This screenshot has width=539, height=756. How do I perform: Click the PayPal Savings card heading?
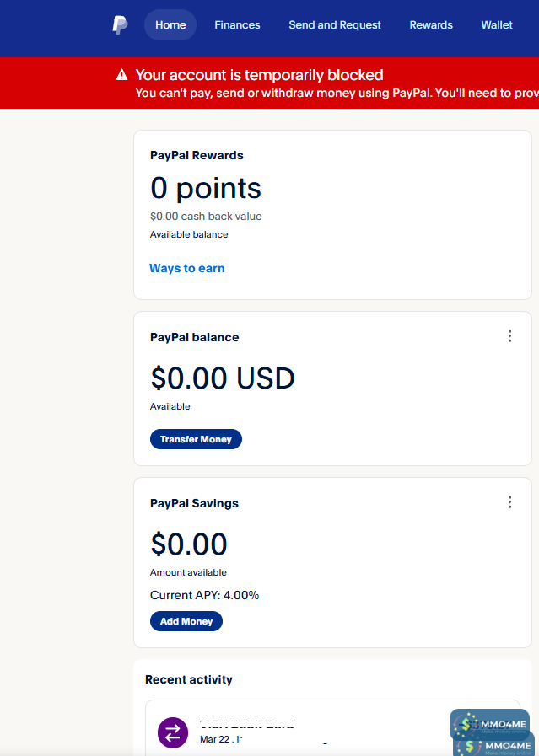point(194,503)
